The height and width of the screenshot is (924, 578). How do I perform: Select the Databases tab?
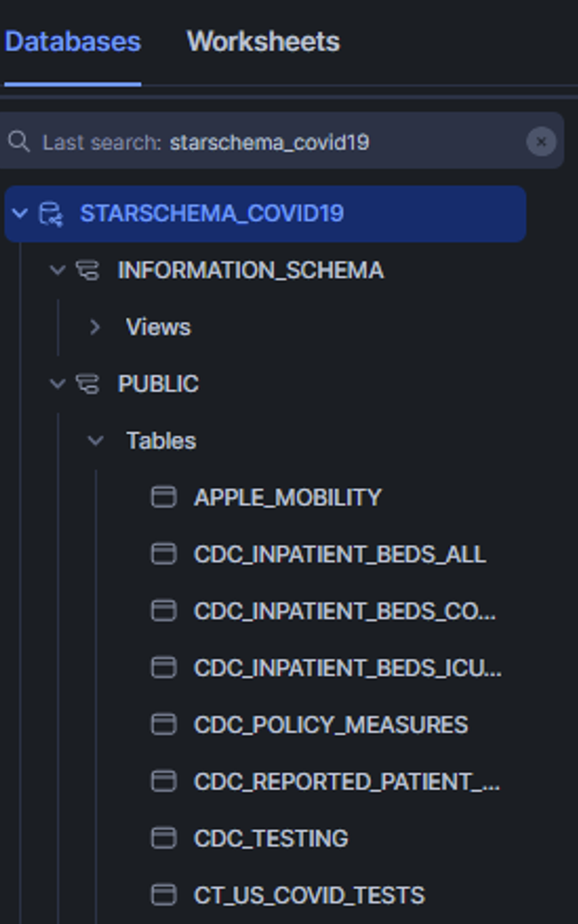(x=73, y=41)
